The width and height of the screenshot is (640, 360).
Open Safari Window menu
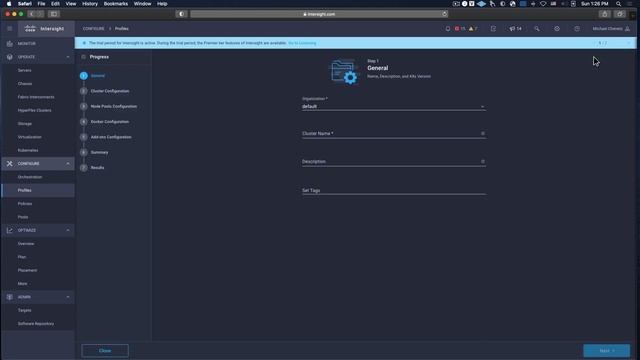click(142, 4)
